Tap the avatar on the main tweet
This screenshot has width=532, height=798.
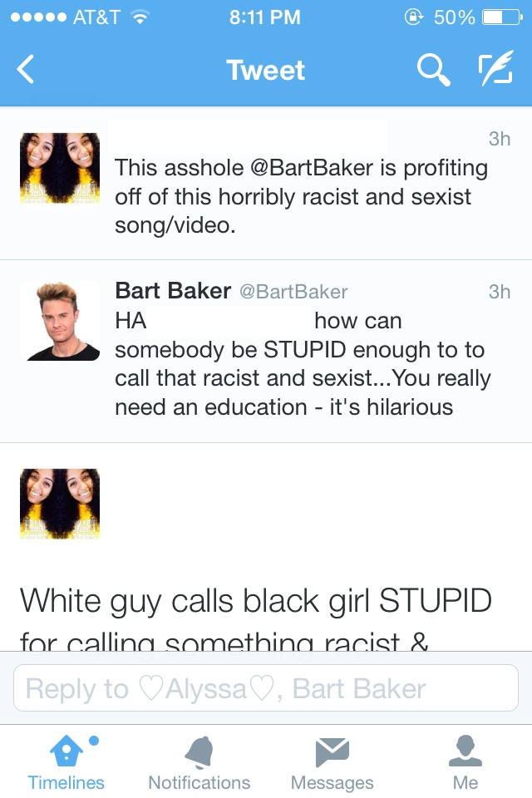coord(60,504)
